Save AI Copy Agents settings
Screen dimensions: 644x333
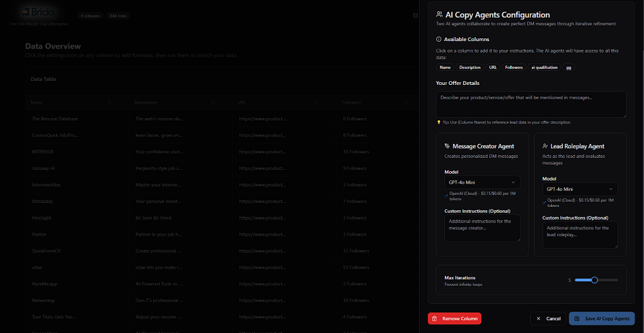point(602,319)
